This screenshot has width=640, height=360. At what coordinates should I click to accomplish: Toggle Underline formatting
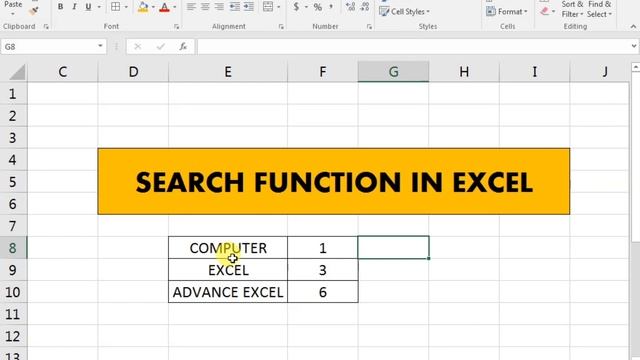click(x=88, y=7)
